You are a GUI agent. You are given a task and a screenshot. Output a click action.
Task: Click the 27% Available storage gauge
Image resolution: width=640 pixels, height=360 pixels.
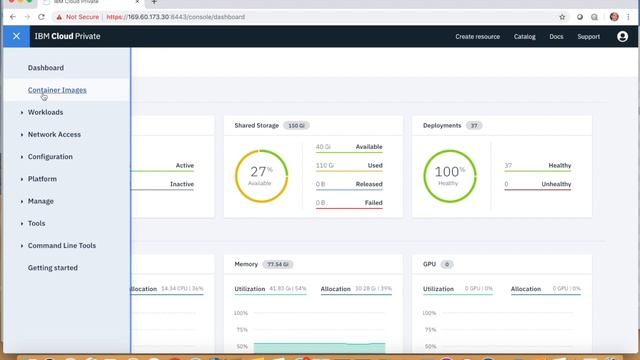[261, 176]
